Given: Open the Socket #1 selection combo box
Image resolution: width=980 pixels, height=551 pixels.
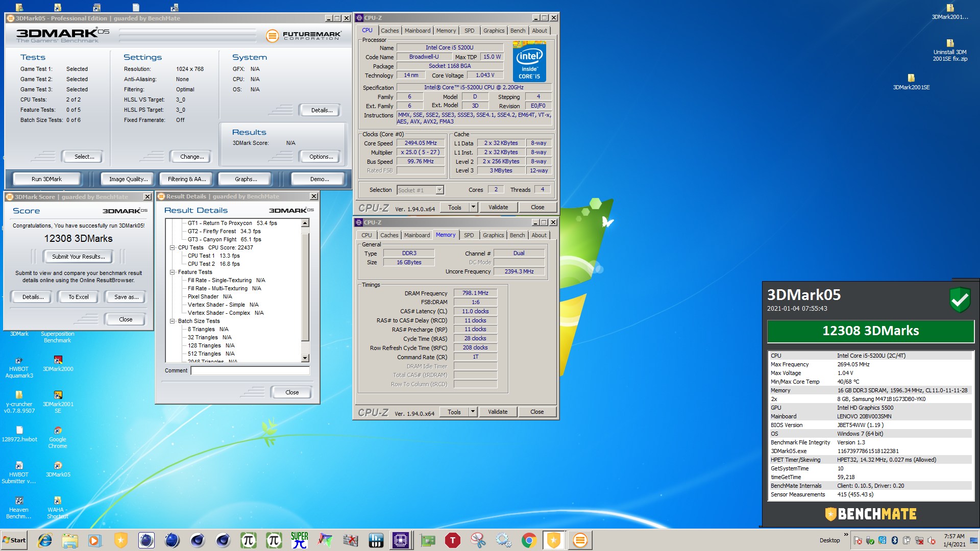Looking at the screenshot, I should 420,190.
